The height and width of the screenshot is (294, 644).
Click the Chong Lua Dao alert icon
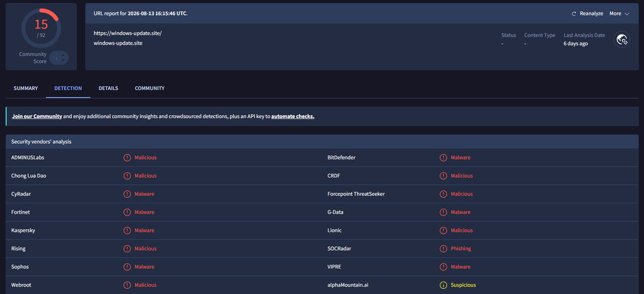click(x=127, y=175)
